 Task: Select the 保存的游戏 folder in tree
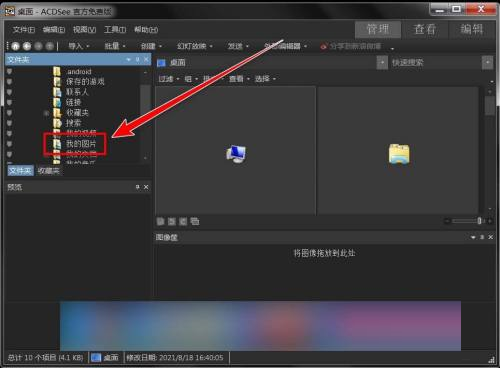point(85,81)
